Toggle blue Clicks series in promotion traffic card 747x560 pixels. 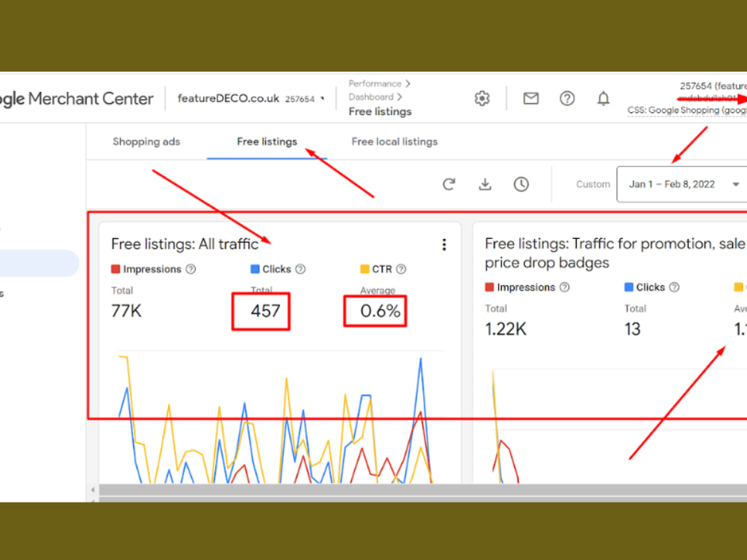pos(629,287)
